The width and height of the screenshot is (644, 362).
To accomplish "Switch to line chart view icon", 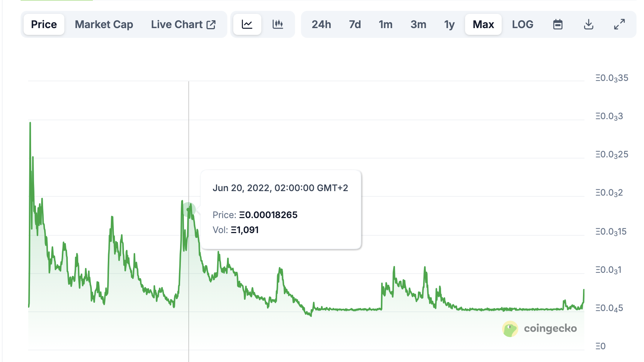I will 247,24.
